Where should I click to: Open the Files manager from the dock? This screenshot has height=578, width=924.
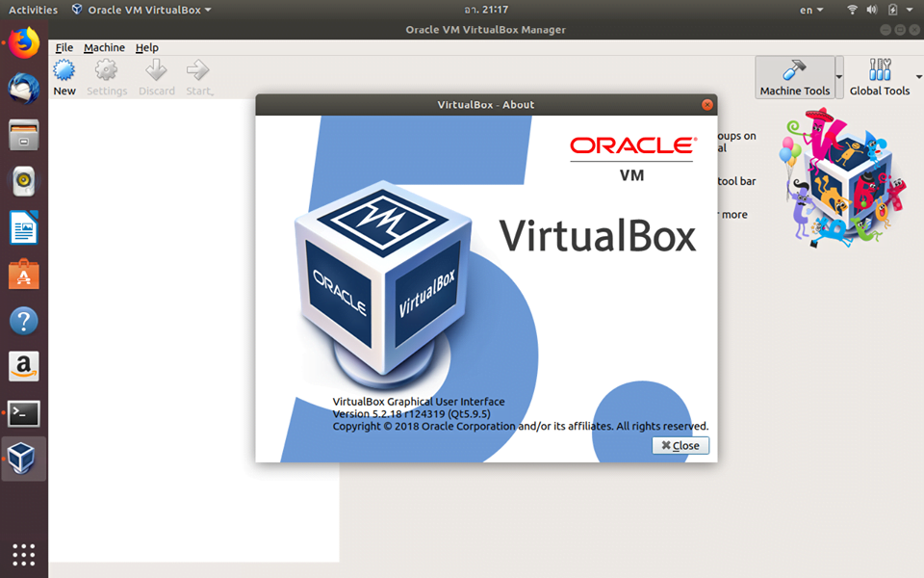click(23, 135)
